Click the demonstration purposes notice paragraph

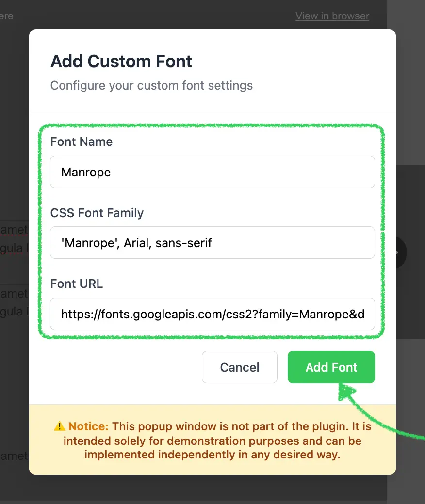[x=212, y=441]
